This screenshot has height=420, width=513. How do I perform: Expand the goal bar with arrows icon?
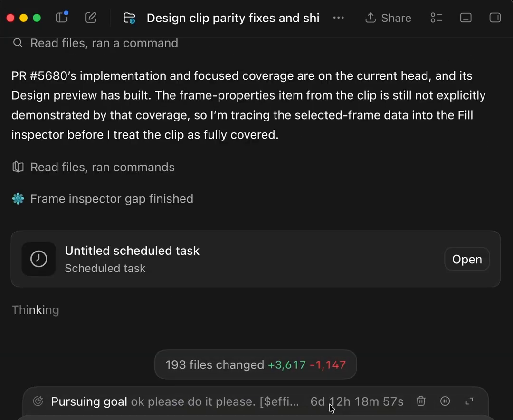pyautogui.click(x=469, y=401)
